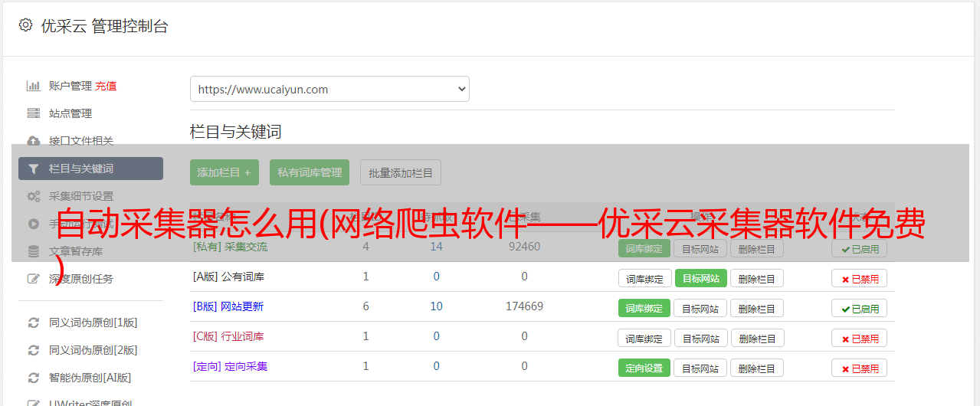Viewport: 980px width, 406px height.
Task: Click the [C版] 行业词库 column name
Action: pos(228,336)
